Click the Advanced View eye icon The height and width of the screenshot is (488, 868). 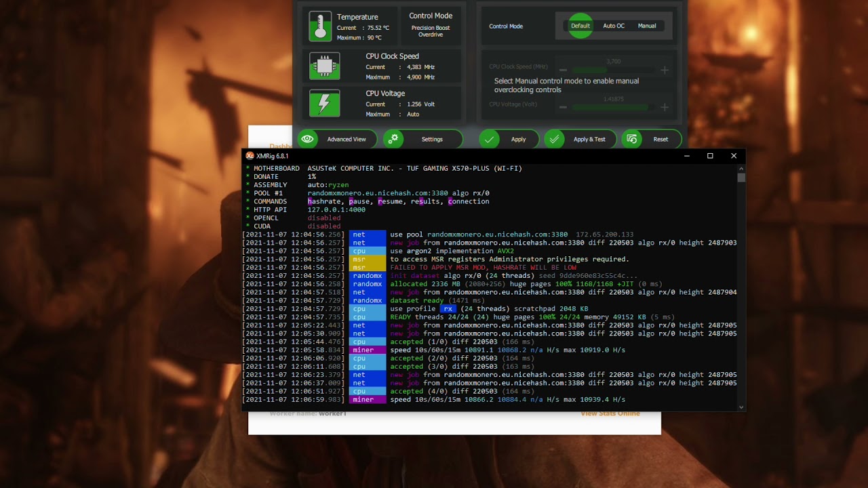tap(308, 139)
